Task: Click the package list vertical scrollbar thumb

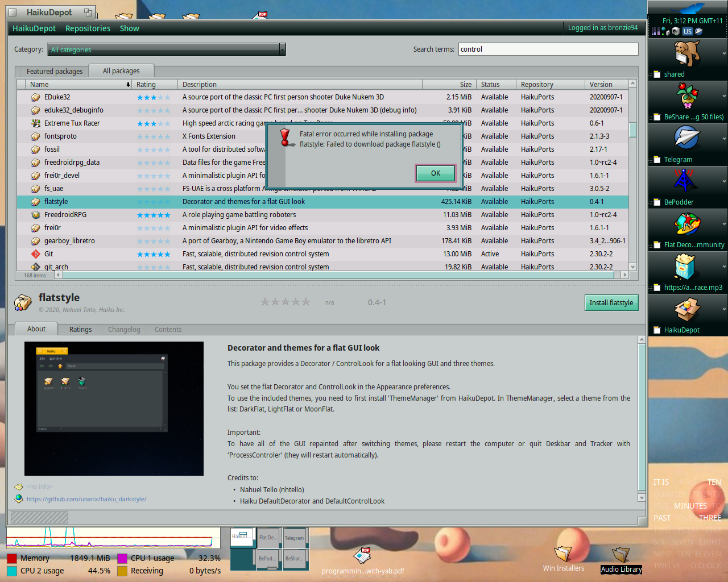Action: 632,130
